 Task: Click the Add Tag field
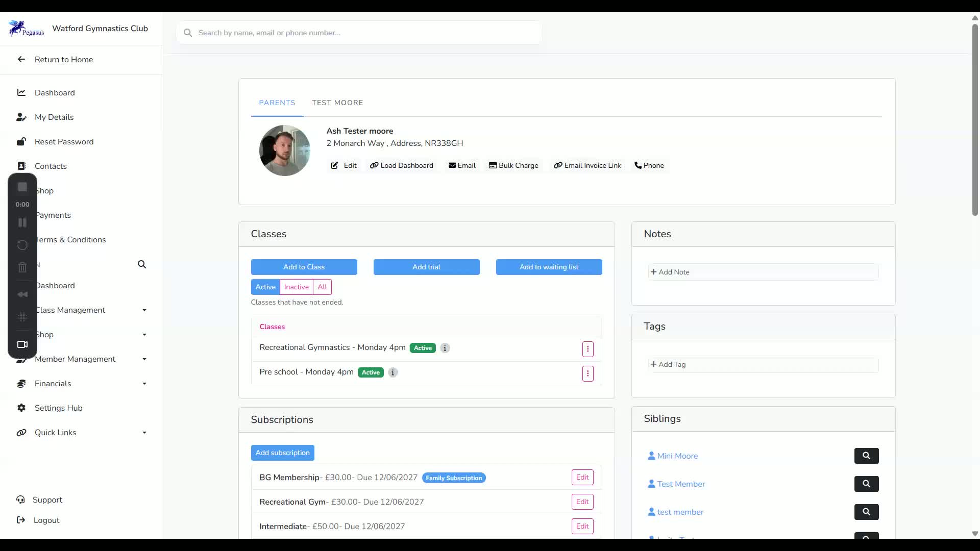click(763, 364)
